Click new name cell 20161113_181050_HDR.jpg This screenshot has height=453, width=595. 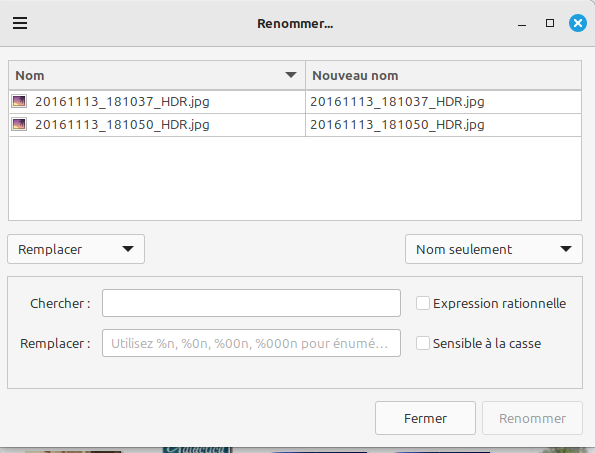tap(443, 125)
